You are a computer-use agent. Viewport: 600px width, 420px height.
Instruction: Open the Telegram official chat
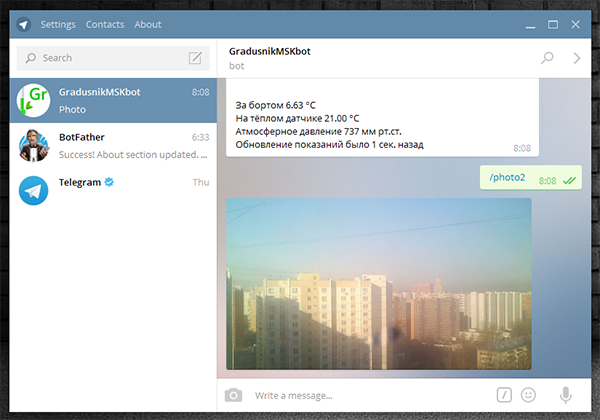point(113,190)
